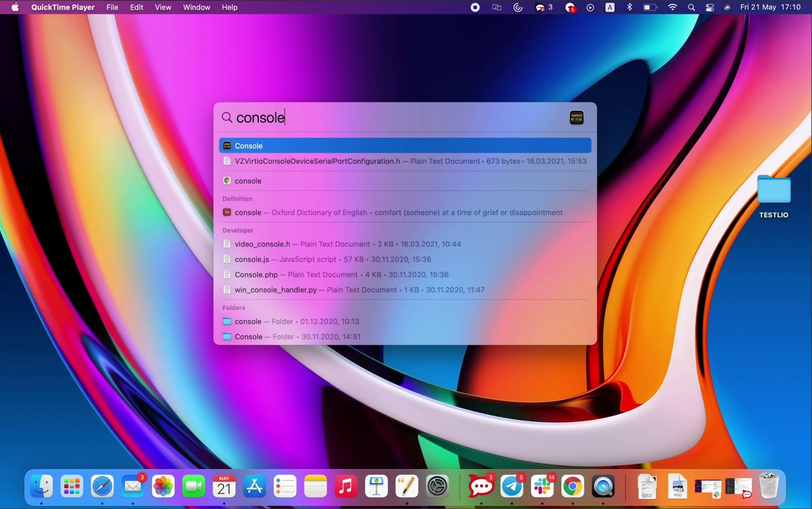Select the console.js JavaScript result
812x509 pixels.
pos(405,259)
